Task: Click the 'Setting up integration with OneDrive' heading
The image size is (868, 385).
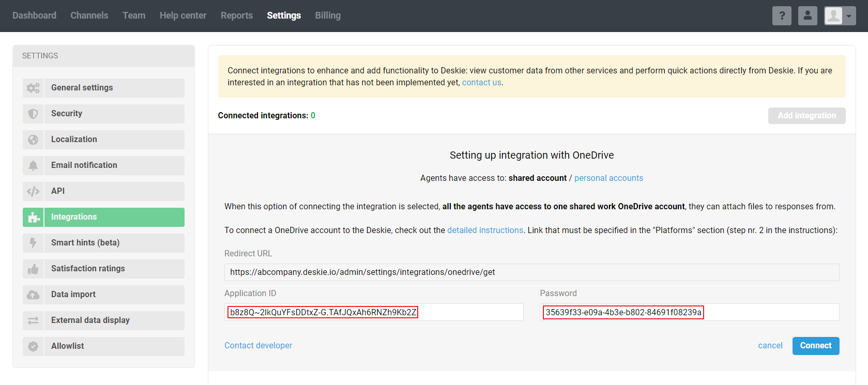Action: pos(531,156)
